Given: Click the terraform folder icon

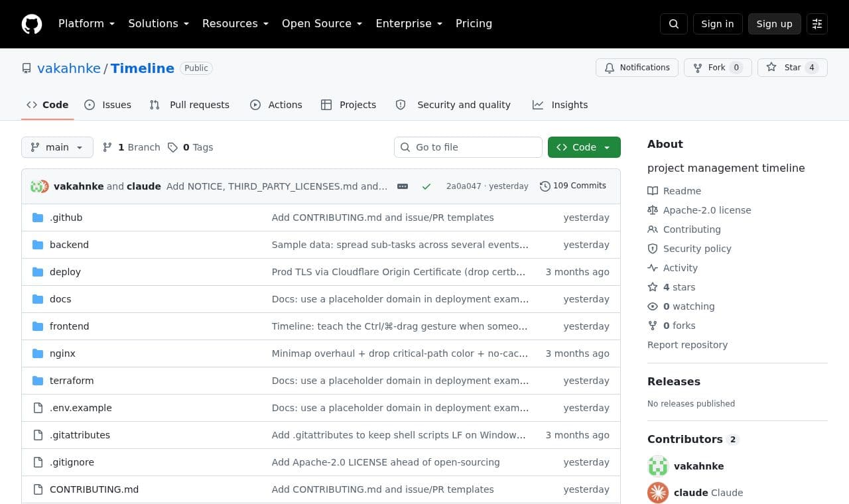Looking at the screenshot, I should click(x=38, y=381).
